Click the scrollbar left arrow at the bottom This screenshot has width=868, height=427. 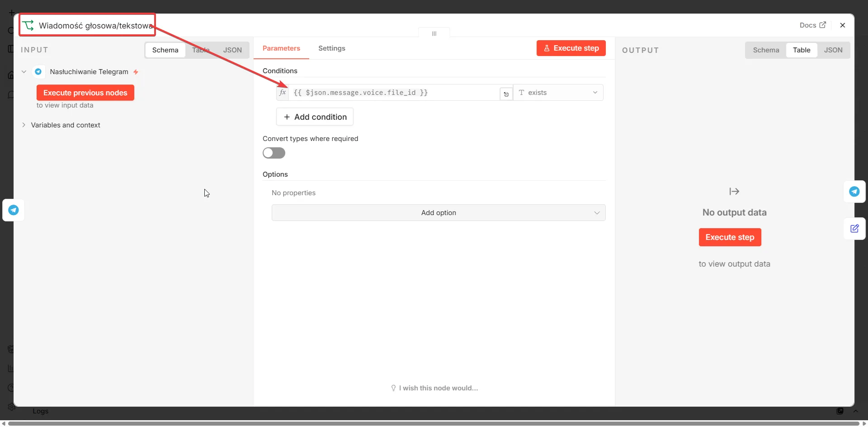point(4,423)
